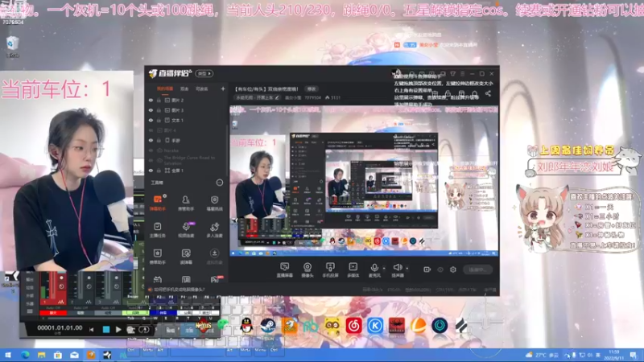
Task: Switch to the first (orange) scene tab
Action: tap(165, 88)
